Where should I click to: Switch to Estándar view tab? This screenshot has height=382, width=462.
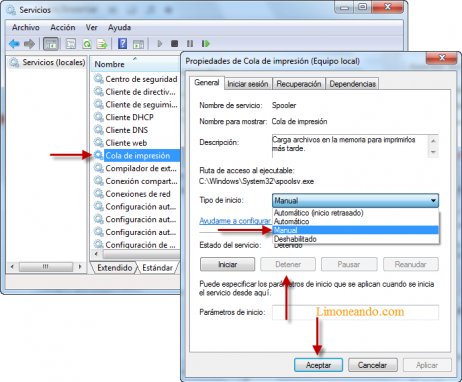pos(157,268)
